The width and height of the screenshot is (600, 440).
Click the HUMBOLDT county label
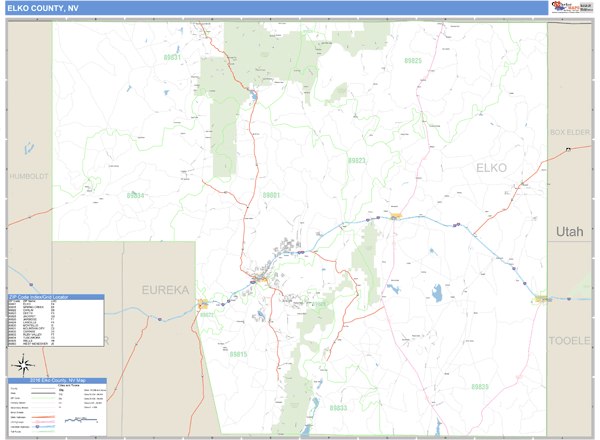point(28,176)
